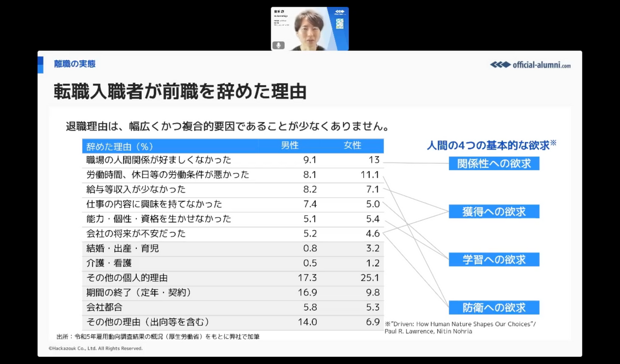This screenshot has width=620, height=364.
Task: Click the 防衛への欲求 box
Action: [x=493, y=308]
